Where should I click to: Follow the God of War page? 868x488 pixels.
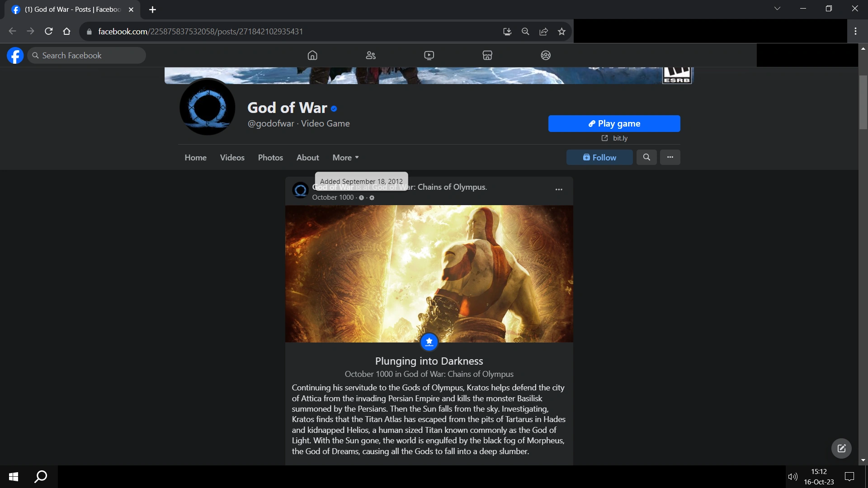(599, 157)
